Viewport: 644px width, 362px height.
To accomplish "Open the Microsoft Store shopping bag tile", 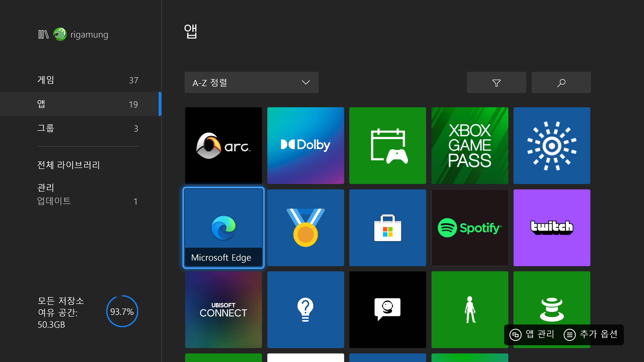I will pyautogui.click(x=388, y=228).
